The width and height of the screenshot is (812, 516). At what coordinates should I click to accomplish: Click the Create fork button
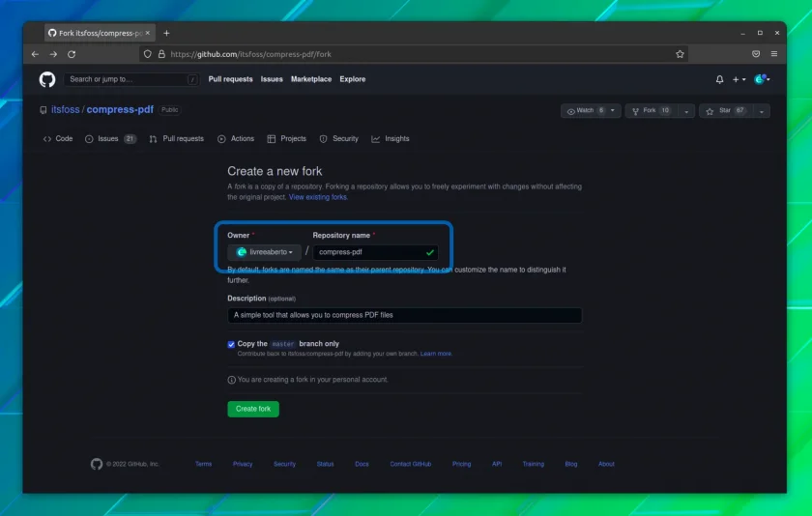tap(253, 409)
